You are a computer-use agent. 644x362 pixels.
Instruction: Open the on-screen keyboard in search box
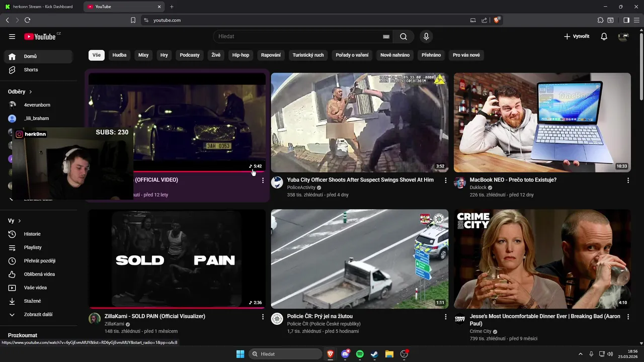coord(386,37)
